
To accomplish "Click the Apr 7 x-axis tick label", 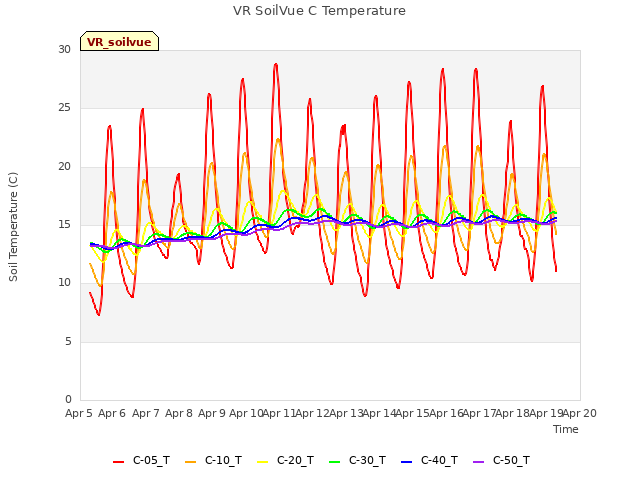I will click(146, 413).
